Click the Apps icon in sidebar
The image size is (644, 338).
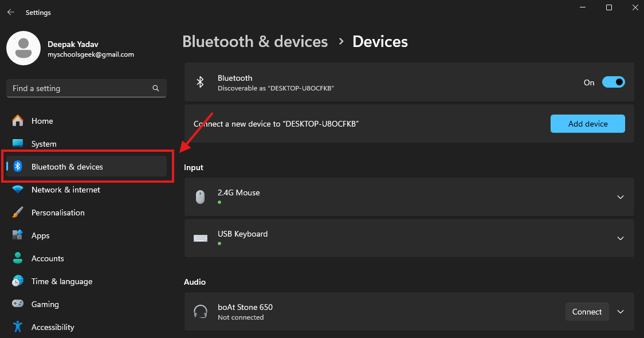(18, 235)
